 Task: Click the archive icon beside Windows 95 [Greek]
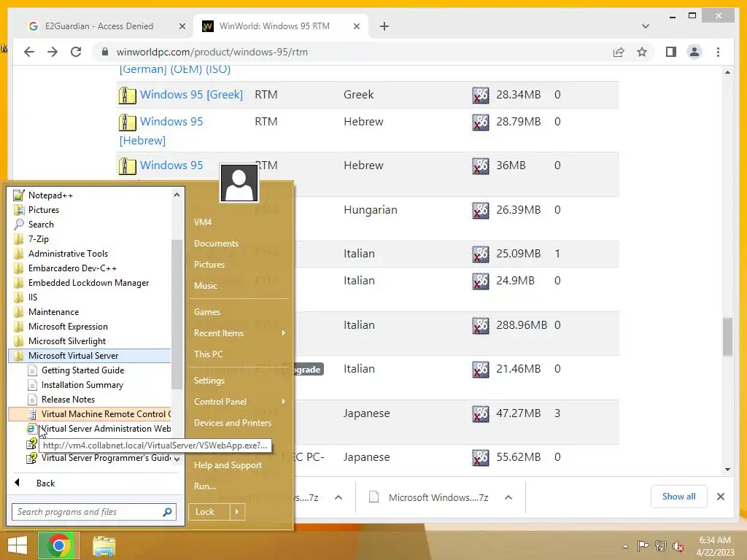click(127, 96)
